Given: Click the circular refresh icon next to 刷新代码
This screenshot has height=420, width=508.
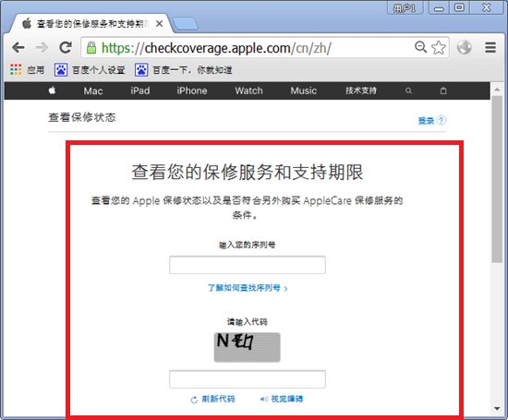Looking at the screenshot, I should coord(194,400).
